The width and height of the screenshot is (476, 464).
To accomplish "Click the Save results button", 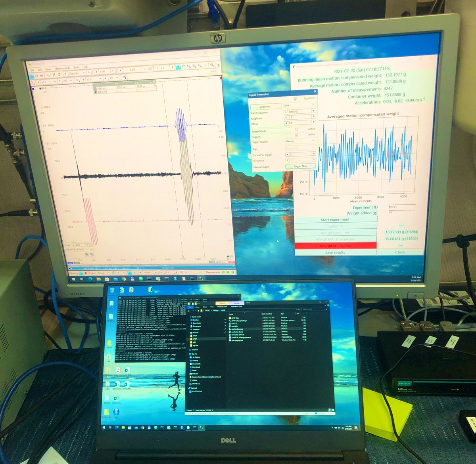I will pyautogui.click(x=335, y=252).
